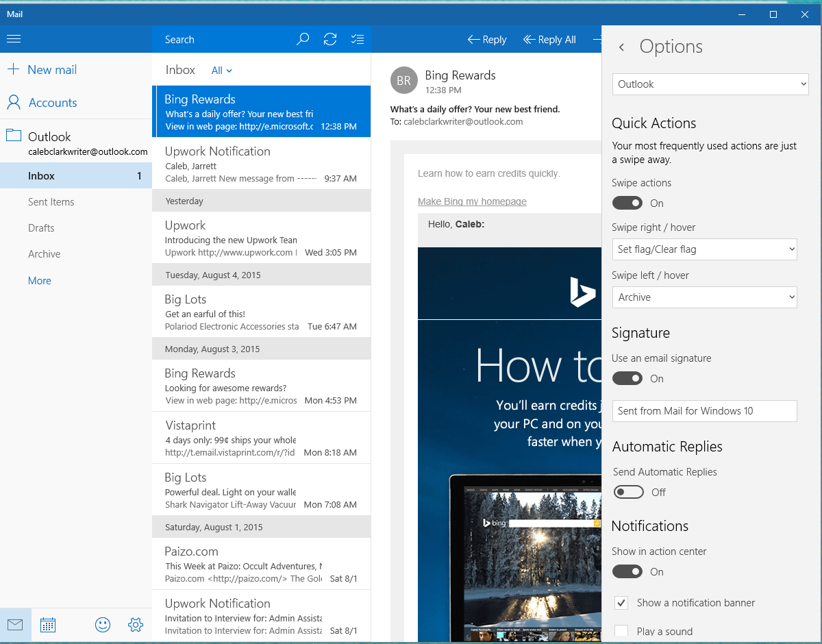This screenshot has height=644, width=822.
Task: Open the All inbox filter dropdown
Action: pos(221,71)
